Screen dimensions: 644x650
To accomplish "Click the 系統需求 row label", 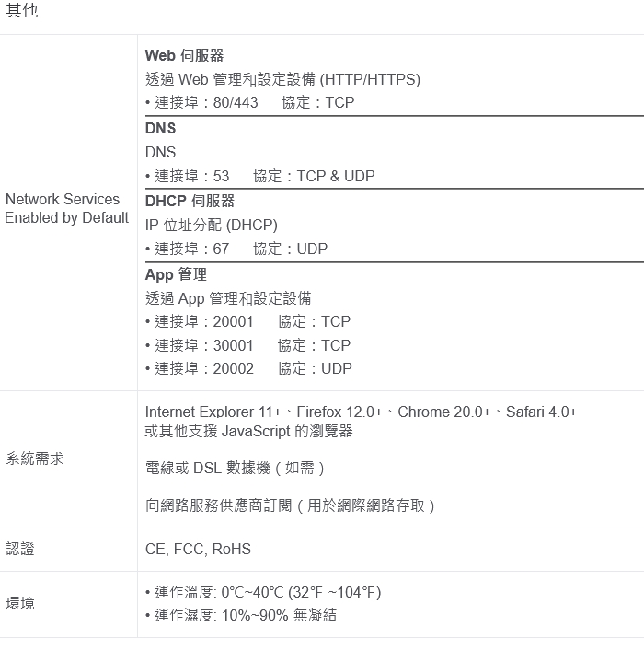I will click(x=35, y=458).
